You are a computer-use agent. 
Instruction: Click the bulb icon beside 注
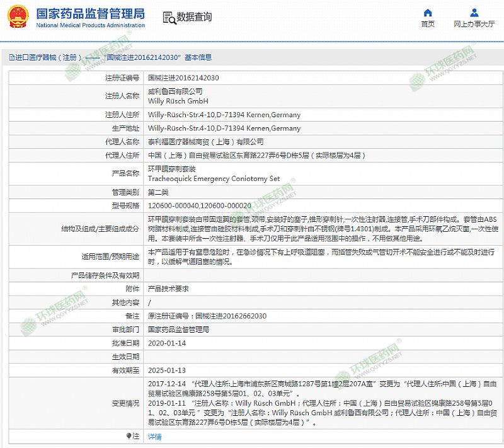[x=134, y=435]
